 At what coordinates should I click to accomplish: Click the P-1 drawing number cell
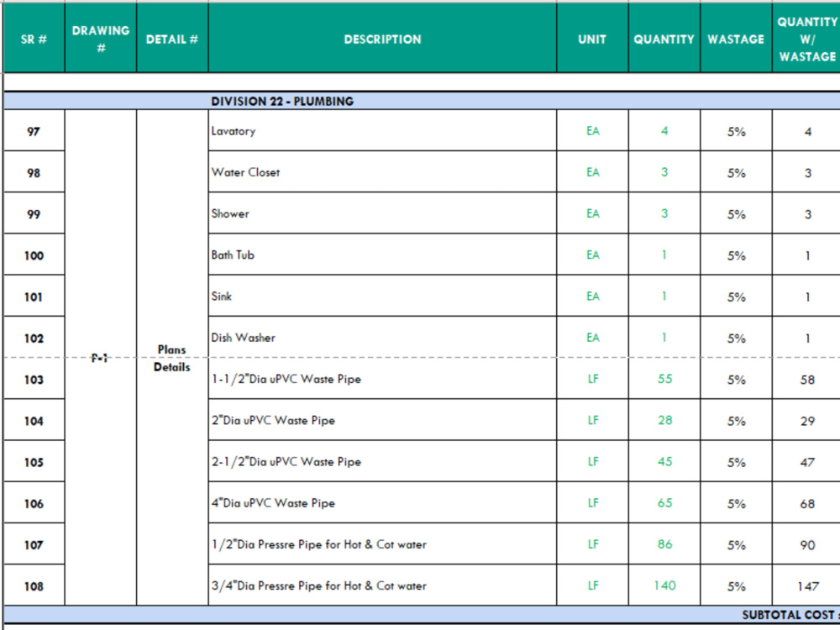(101, 358)
